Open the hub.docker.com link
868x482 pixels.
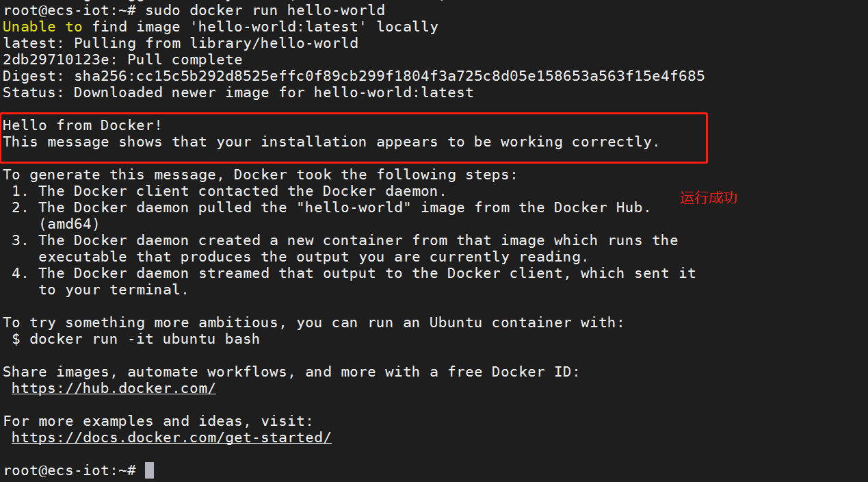pos(114,388)
